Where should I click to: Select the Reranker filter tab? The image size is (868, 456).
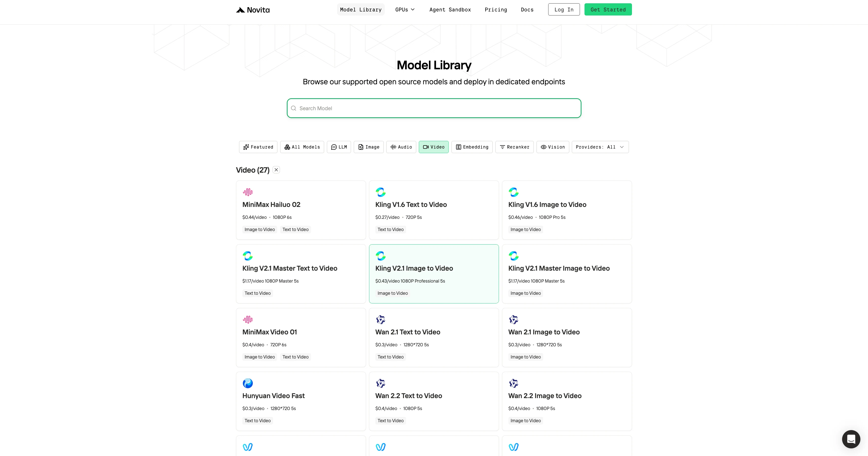[x=514, y=147]
